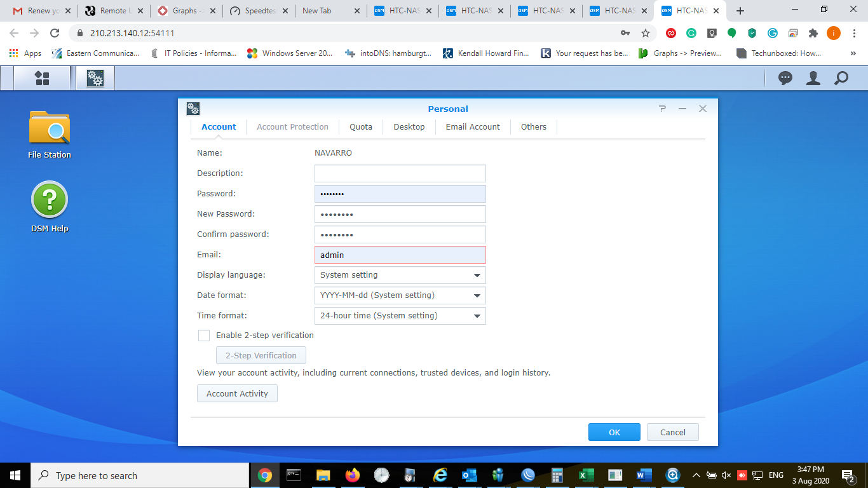The image size is (868, 488).
Task: Switch to the Speedtest browser tab
Action: click(259, 11)
